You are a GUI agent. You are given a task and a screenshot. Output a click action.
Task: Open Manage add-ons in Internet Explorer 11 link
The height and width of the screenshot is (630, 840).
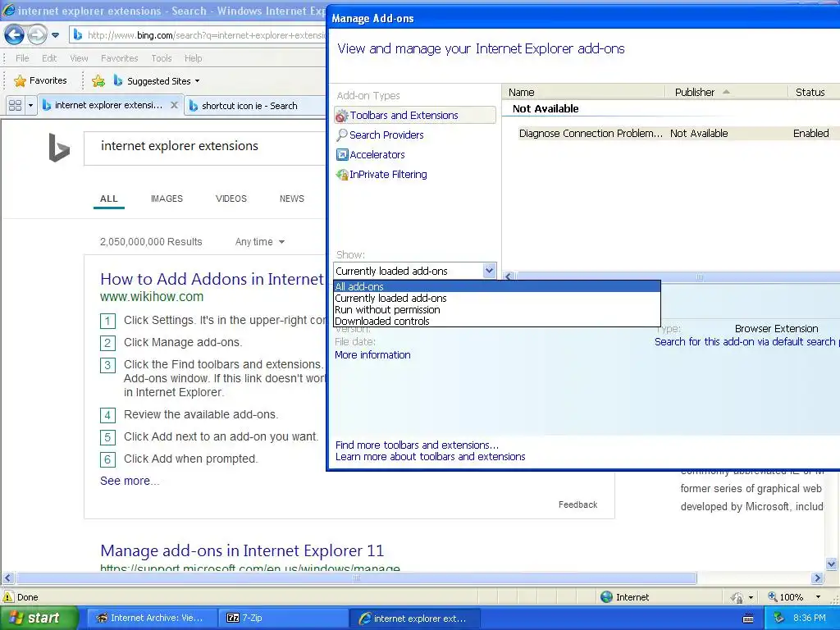[242, 550]
